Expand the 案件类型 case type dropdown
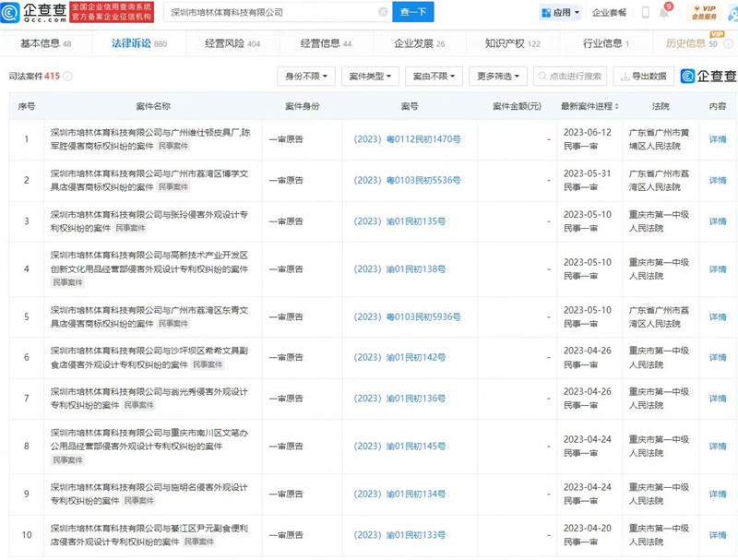Screen dimensions: 738x560 coord(373,76)
